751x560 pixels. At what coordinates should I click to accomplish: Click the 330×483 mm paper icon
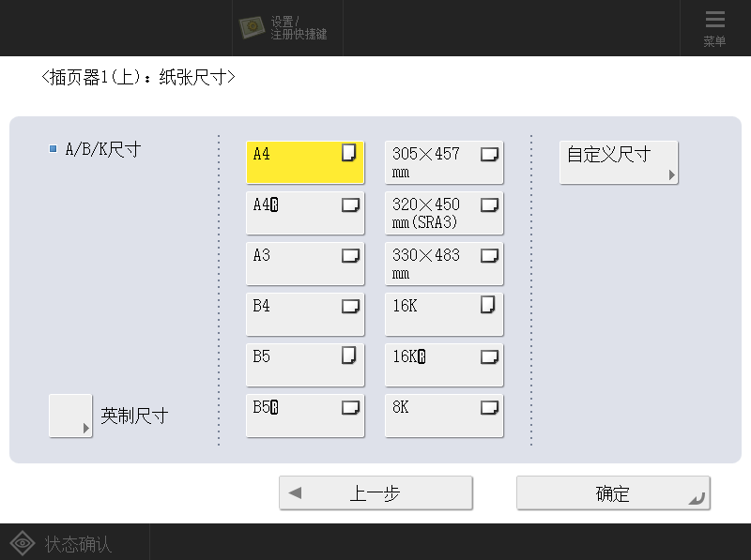[489, 255]
